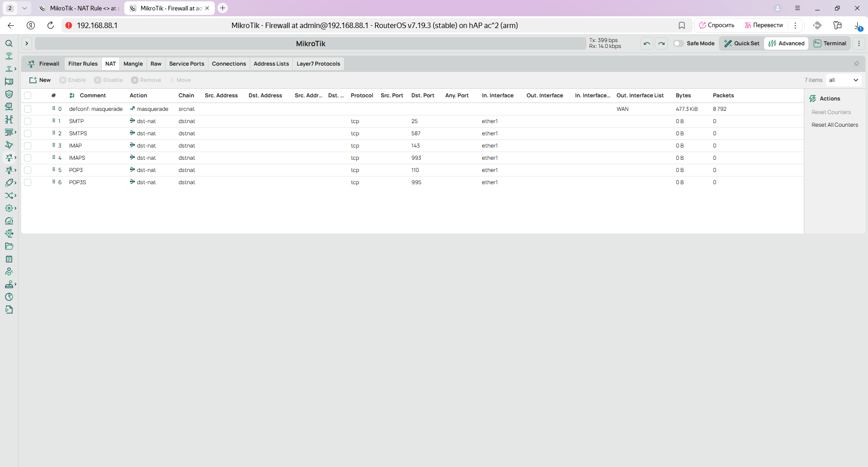The height and width of the screenshot is (467, 868).
Task: Switch to the Service Ports tab
Action: [187, 64]
